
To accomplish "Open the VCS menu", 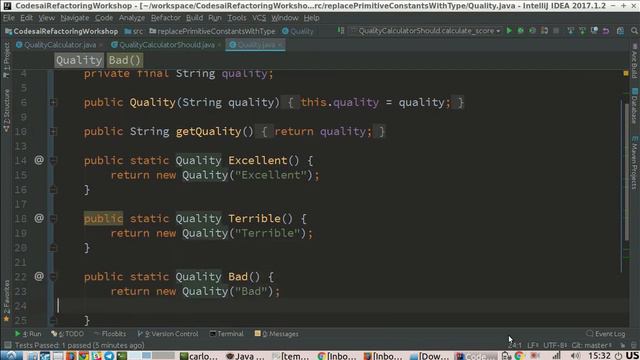I will click(x=259, y=18).
